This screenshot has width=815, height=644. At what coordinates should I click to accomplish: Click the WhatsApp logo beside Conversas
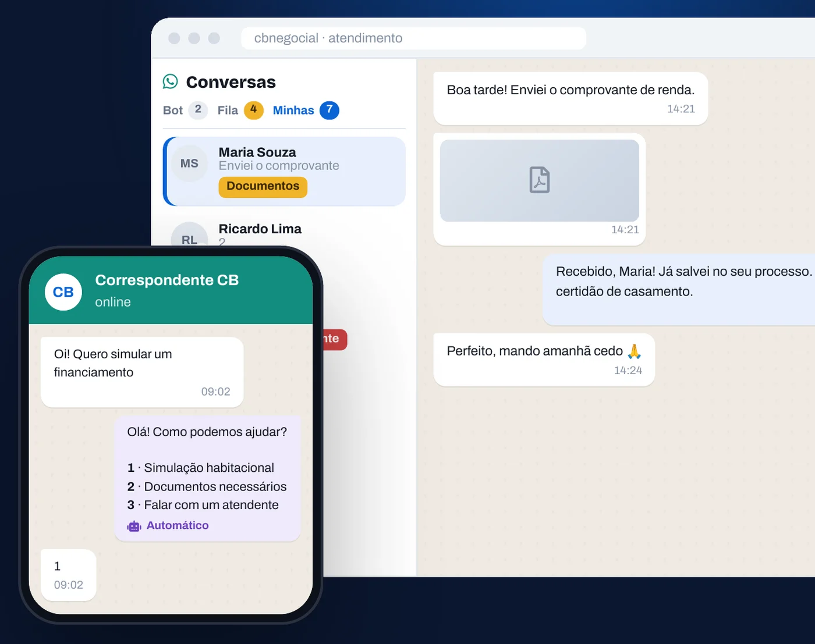coord(170,81)
